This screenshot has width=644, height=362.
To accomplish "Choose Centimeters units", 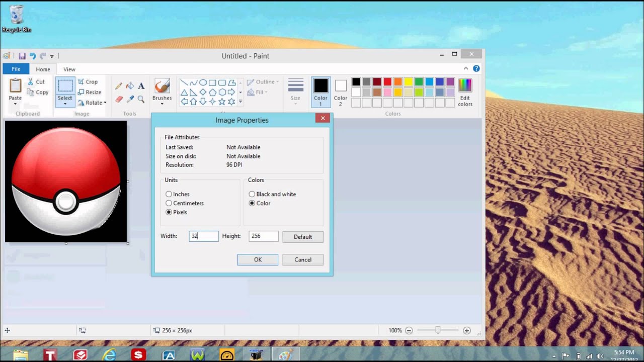I will coord(185,203).
